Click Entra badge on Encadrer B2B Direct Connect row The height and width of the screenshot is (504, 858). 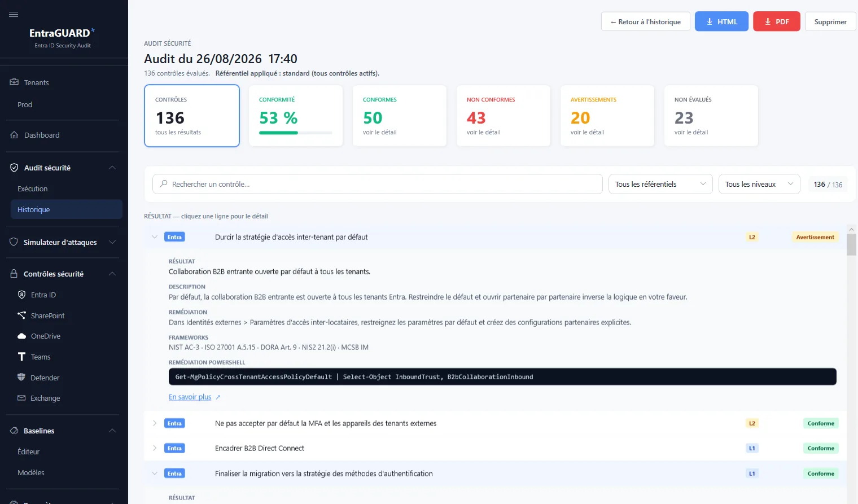[x=174, y=448]
